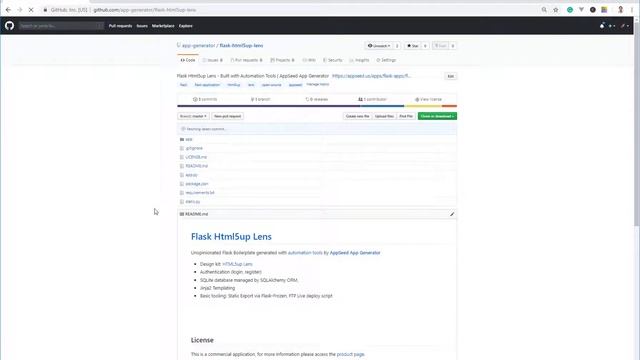Screen dimensions: 640x360
Task: Open the Chrome three-dot menu
Action: click(x=632, y=10)
